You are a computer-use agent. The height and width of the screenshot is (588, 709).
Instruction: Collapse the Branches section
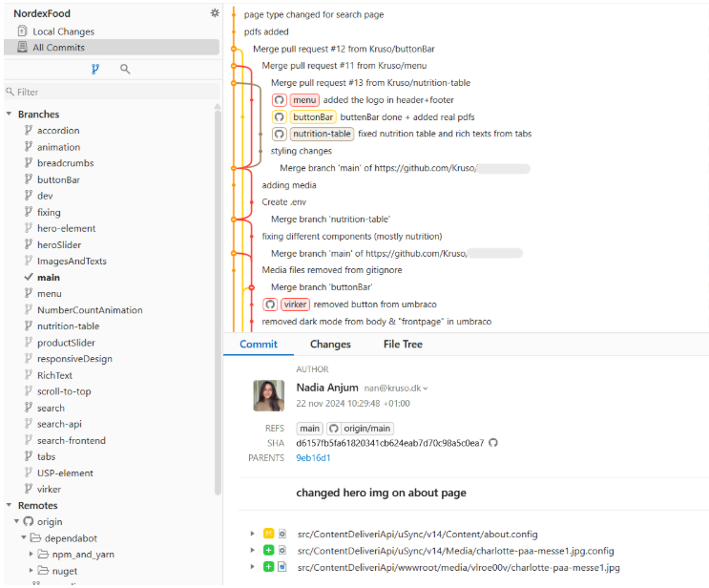point(10,115)
